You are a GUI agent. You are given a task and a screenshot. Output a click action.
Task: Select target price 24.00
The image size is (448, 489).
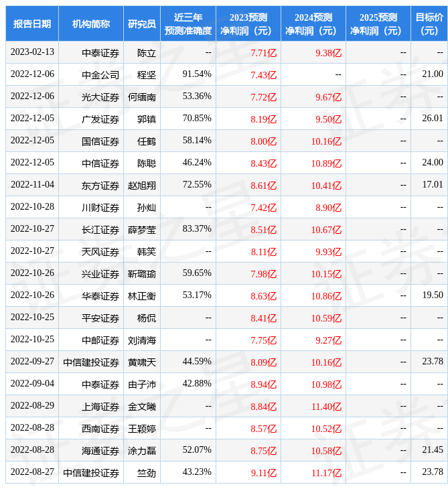pos(433,163)
